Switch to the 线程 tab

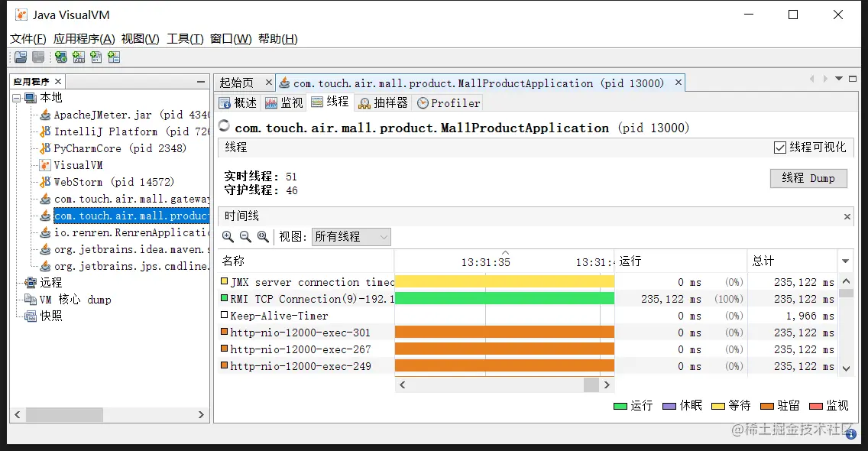(330, 102)
